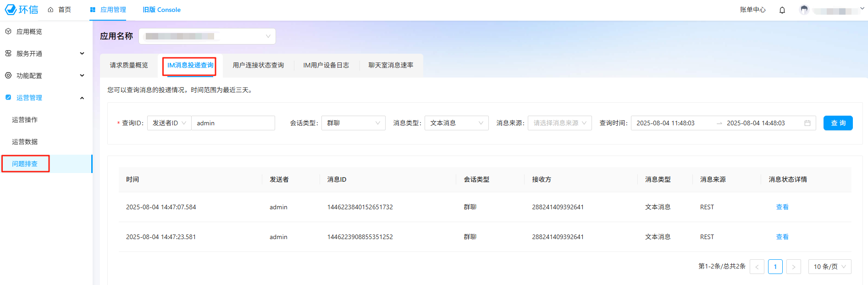
Task: Switch to the 聊天室消息速率 tab
Action: 391,65
